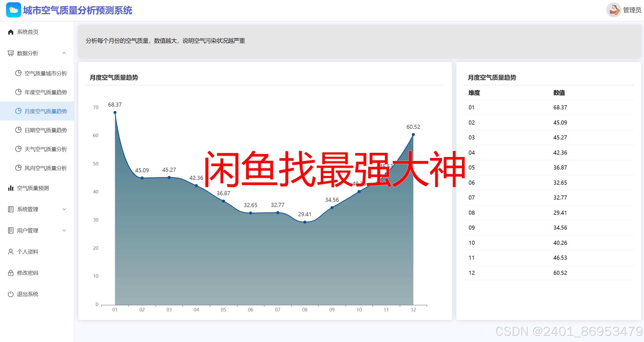
Task: Click the cloud app logo icon
Action: (x=14, y=10)
